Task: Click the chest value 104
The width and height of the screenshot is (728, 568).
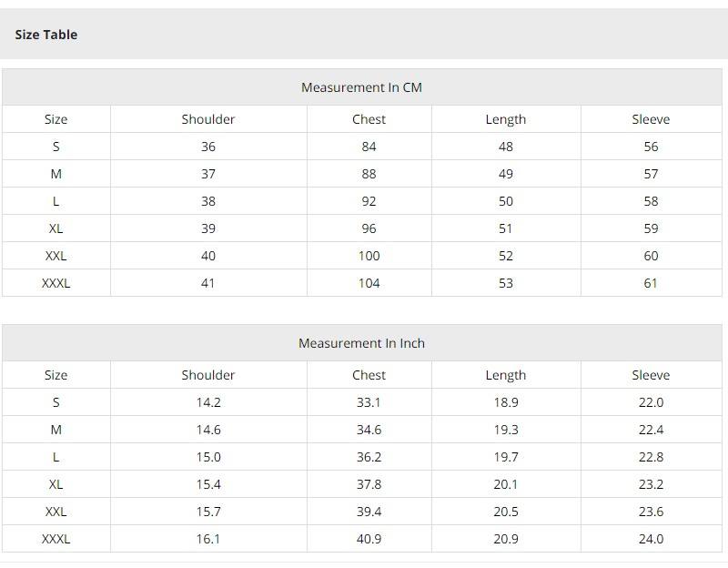Action: 369,283
